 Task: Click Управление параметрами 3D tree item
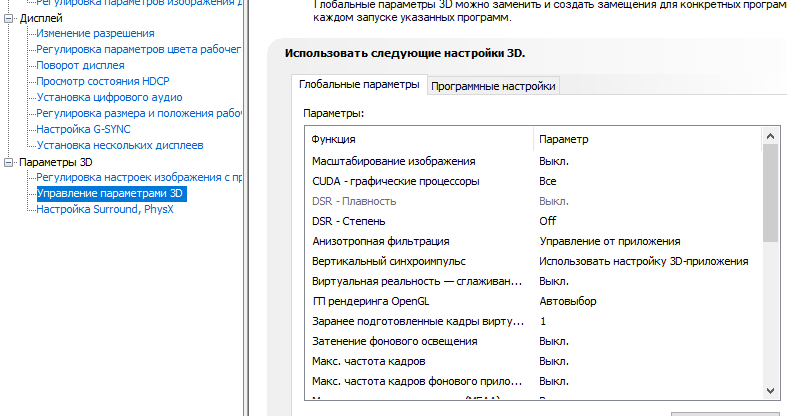111,193
